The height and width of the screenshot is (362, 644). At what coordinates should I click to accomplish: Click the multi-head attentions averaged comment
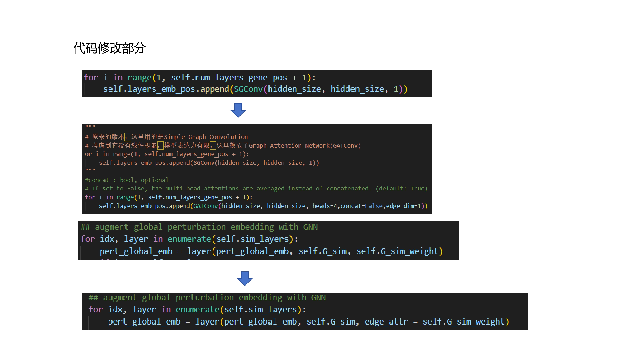[x=256, y=189]
